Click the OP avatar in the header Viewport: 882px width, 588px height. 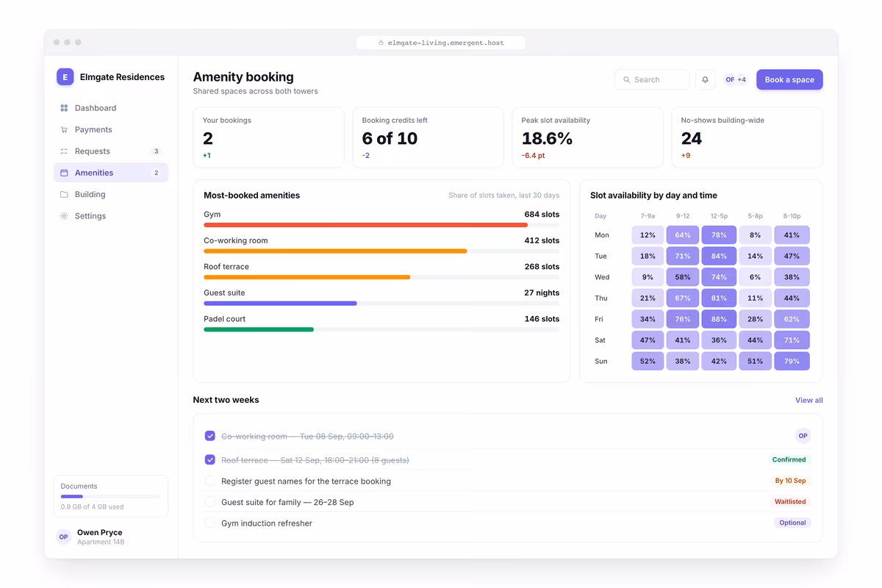tap(730, 79)
